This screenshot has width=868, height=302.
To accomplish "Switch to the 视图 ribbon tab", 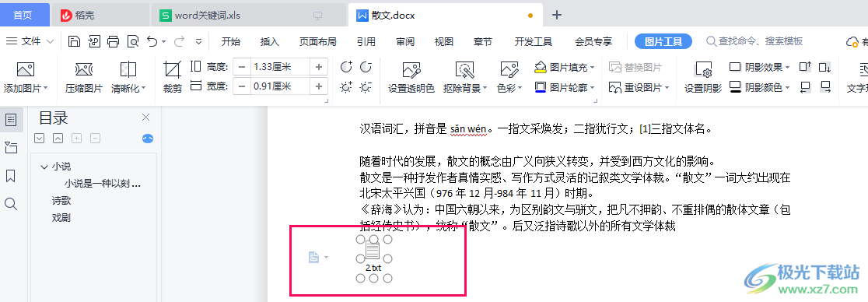I will pos(444,41).
